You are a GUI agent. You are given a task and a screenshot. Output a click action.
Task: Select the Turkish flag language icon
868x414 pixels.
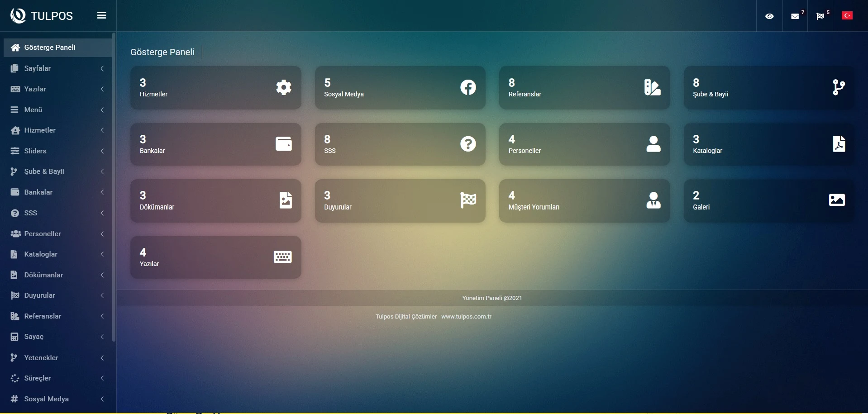pos(847,16)
